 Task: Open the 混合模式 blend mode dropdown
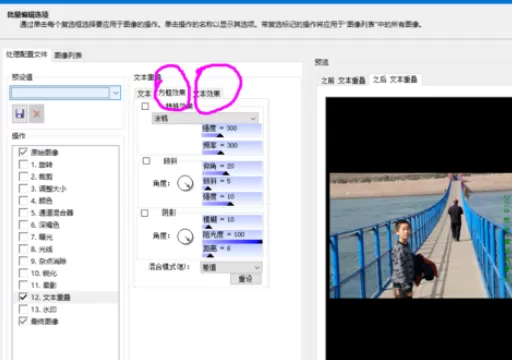coord(231,267)
